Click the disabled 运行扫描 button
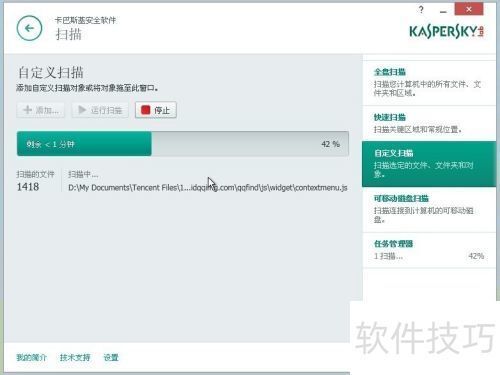The height and width of the screenshot is (375, 500). click(100, 110)
